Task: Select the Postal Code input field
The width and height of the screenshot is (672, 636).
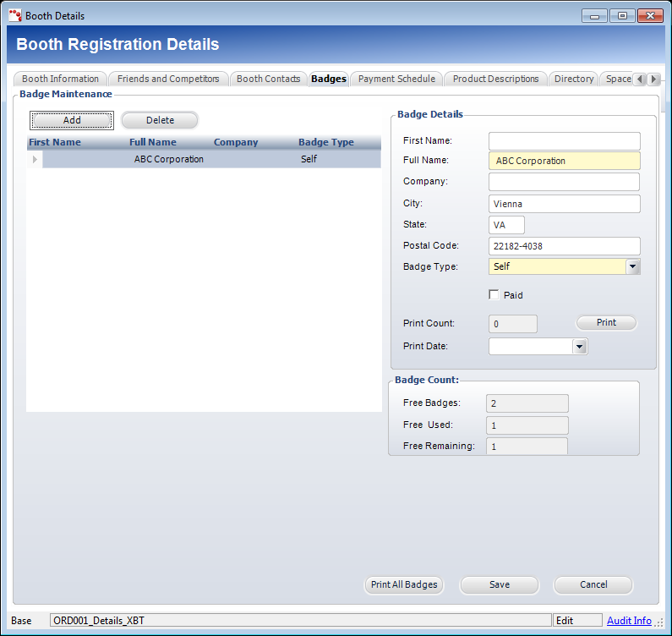Action: pyautogui.click(x=564, y=246)
